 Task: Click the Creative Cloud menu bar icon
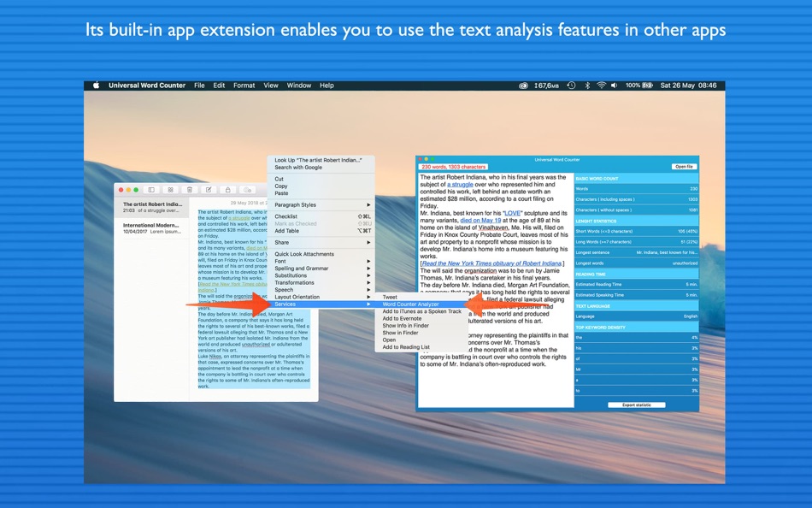tap(523, 86)
